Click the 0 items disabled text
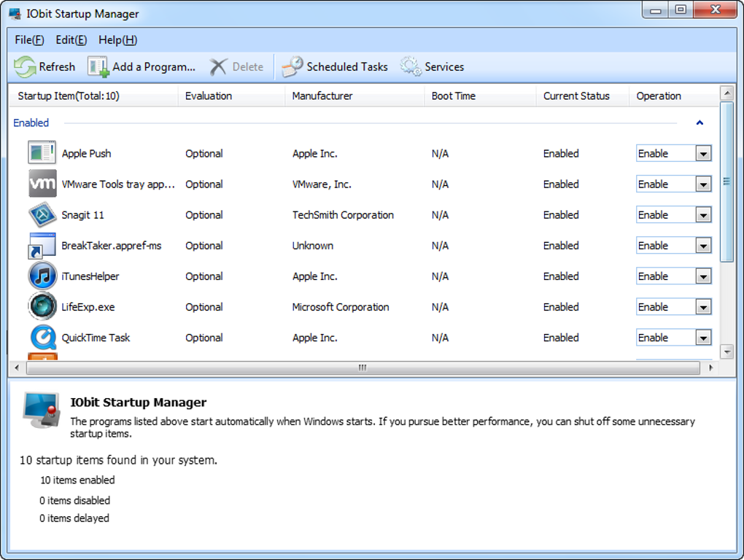The height and width of the screenshot is (560, 744). [x=74, y=500]
